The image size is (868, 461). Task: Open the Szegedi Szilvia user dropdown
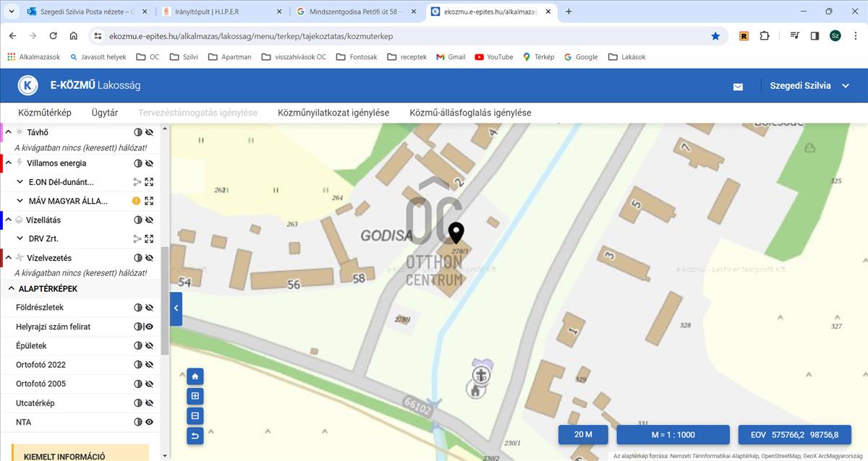click(x=809, y=86)
